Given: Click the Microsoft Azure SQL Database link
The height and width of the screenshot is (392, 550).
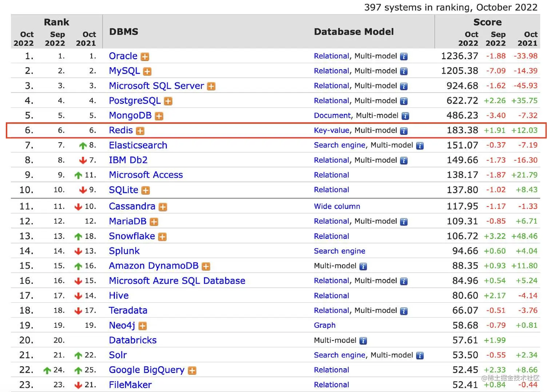Looking at the screenshot, I should [177, 281].
